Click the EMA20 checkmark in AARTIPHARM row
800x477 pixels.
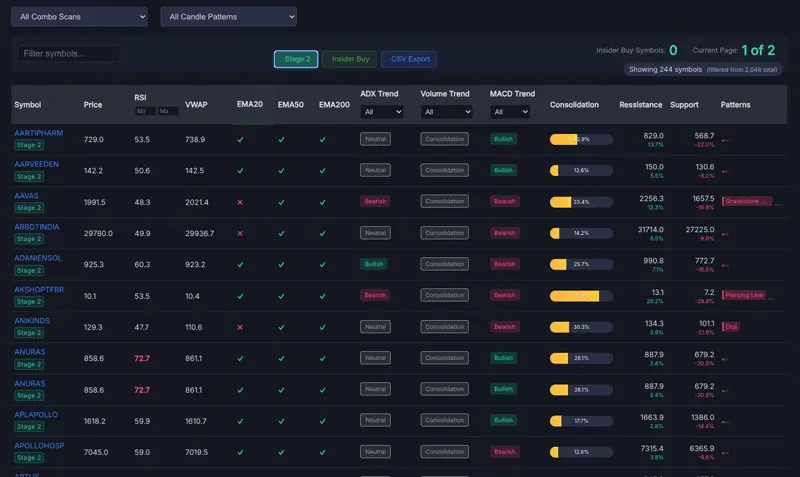[x=240, y=140]
